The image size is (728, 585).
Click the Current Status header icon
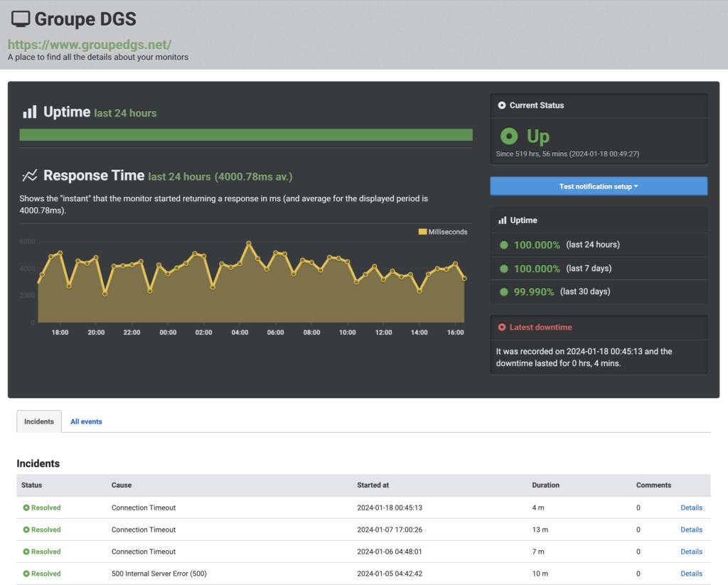click(502, 105)
